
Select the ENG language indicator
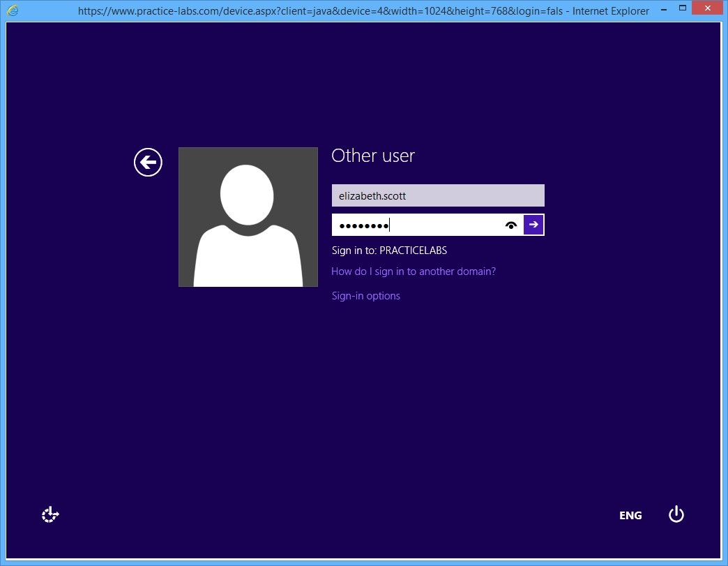[x=630, y=515]
